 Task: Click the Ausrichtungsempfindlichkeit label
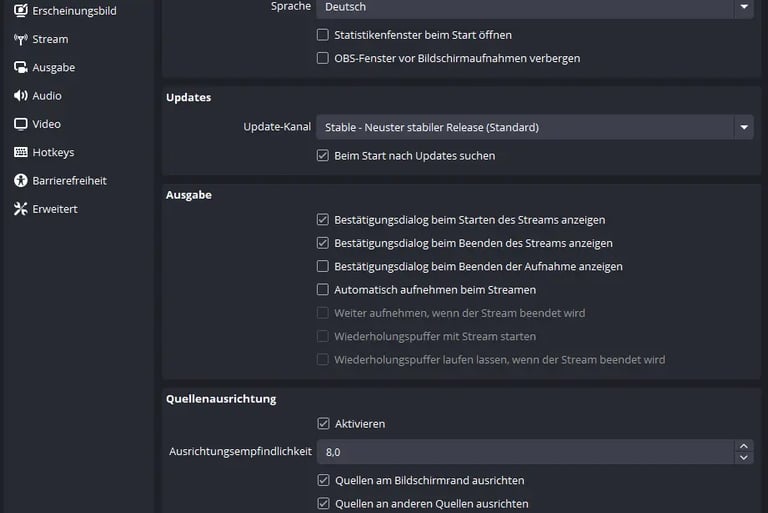[240, 451]
